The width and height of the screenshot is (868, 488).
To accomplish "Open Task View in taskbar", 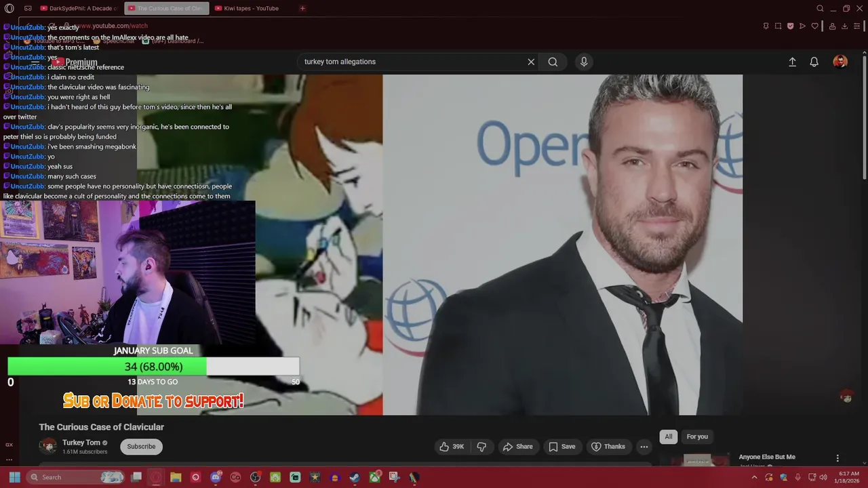I will click(x=136, y=477).
